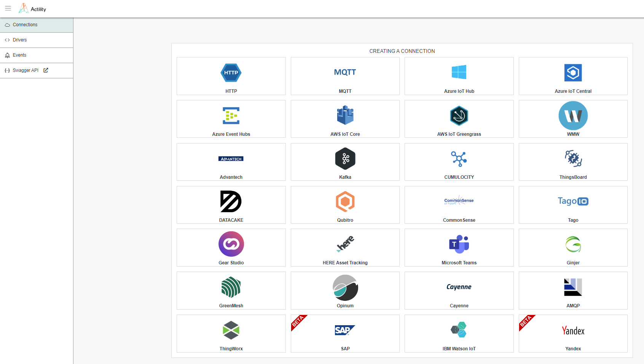Select the Microsoft Teams icon

tap(459, 244)
